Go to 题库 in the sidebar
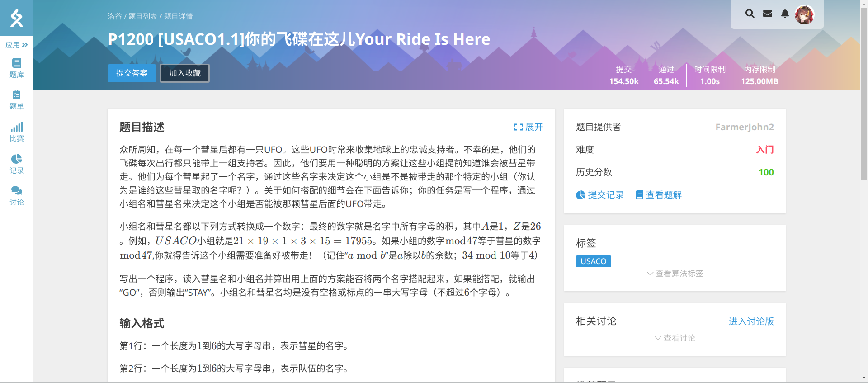Image resolution: width=868 pixels, height=383 pixels. (x=16, y=68)
